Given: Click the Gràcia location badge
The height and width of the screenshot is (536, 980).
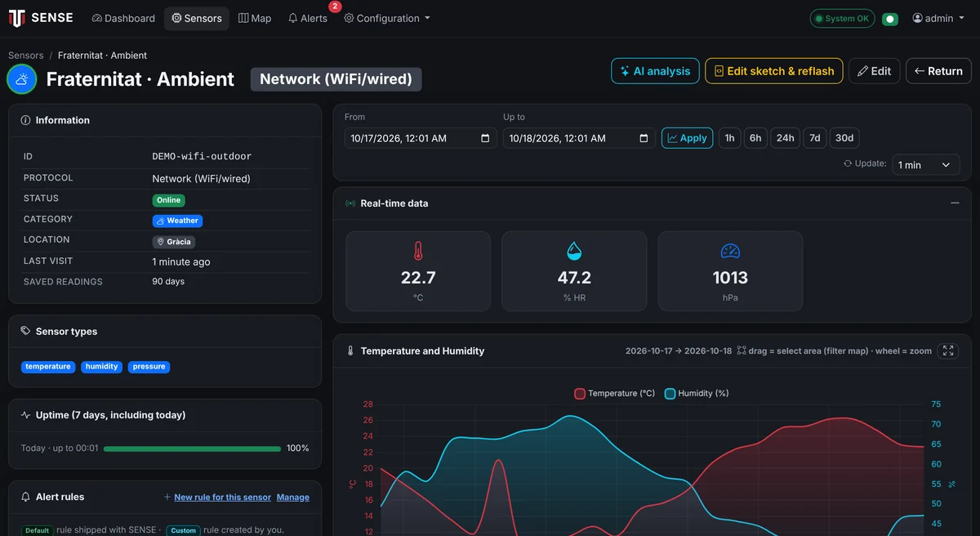Looking at the screenshot, I should (x=174, y=242).
